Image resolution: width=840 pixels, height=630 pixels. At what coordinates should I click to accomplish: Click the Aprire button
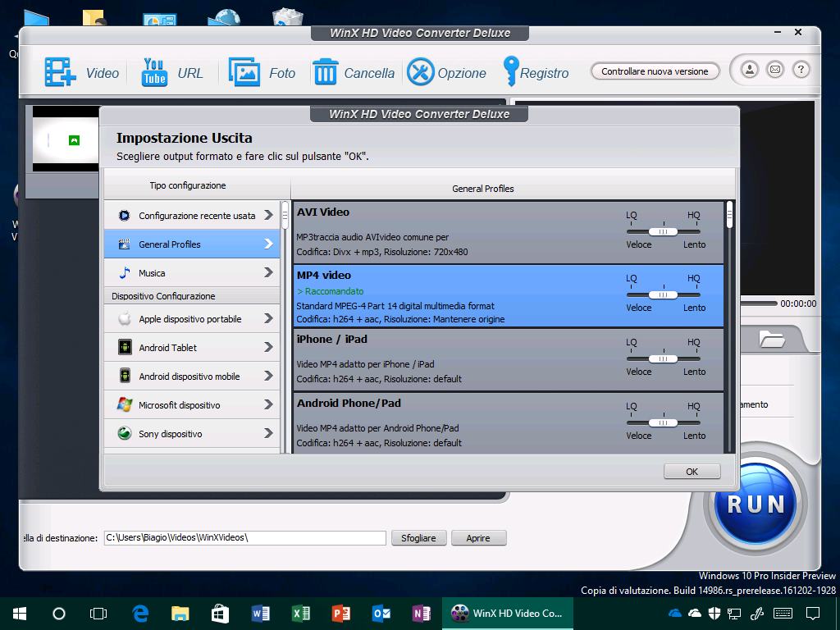tap(478, 538)
